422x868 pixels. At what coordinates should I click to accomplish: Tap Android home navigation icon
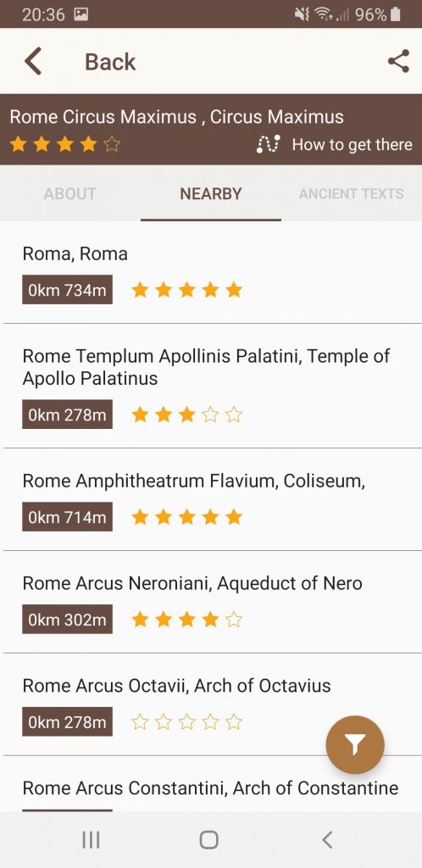208,840
